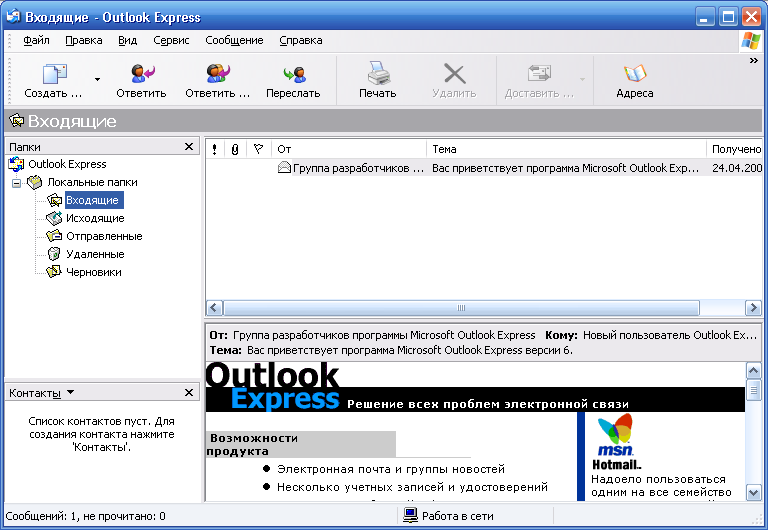Sort by the priority (!) column header
This screenshot has width=768, height=530.
pyautogui.click(x=215, y=149)
